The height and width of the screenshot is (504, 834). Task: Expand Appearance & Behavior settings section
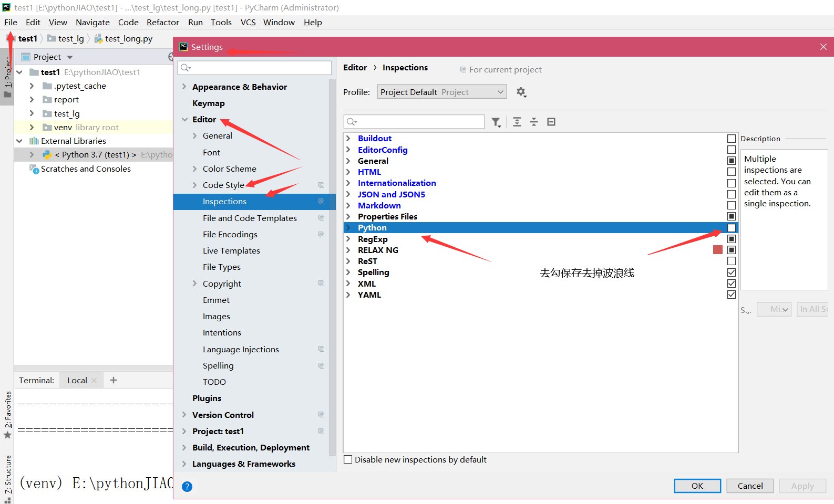click(184, 87)
